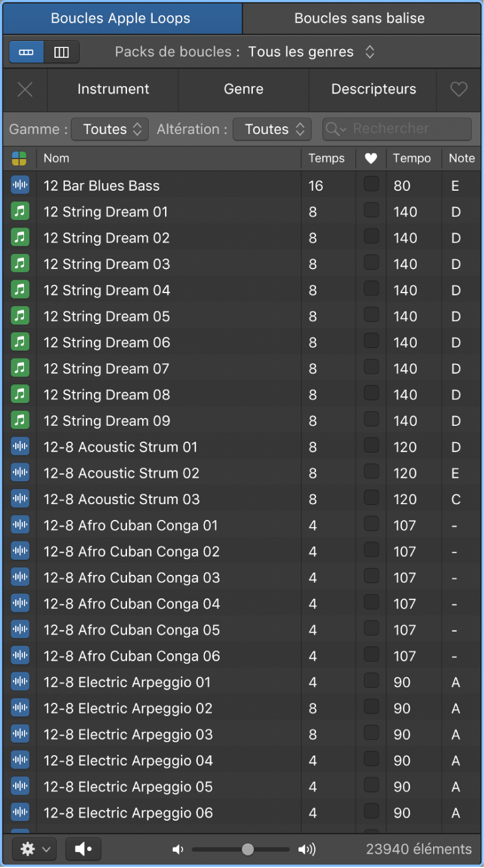Viewport: 484px width, 868px height.
Task: Click audio icon for 12-8 Electric Arpeggio 01
Action: [20, 682]
